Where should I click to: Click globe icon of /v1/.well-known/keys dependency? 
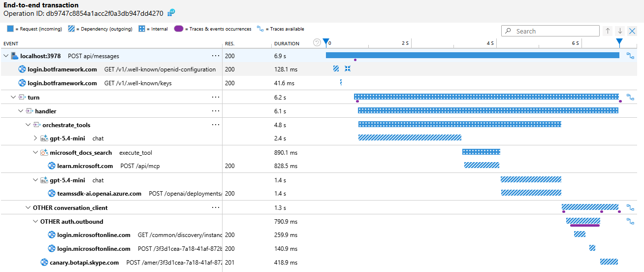[22, 83]
